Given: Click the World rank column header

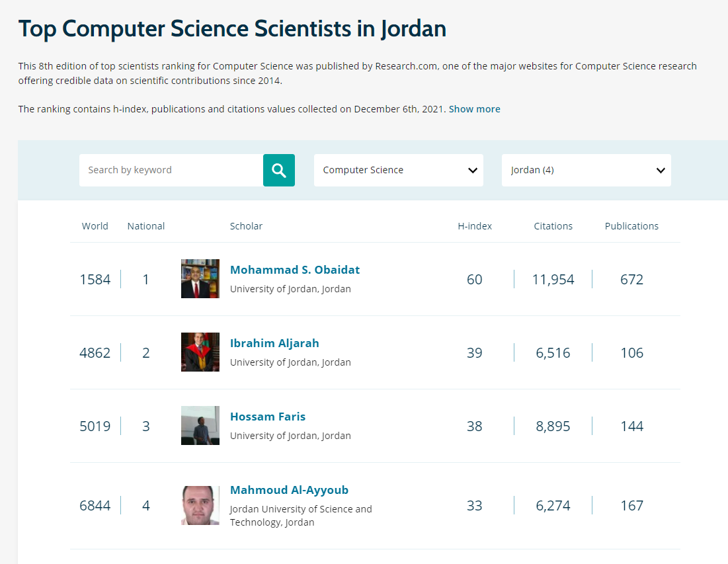Looking at the screenshot, I should 95,226.
